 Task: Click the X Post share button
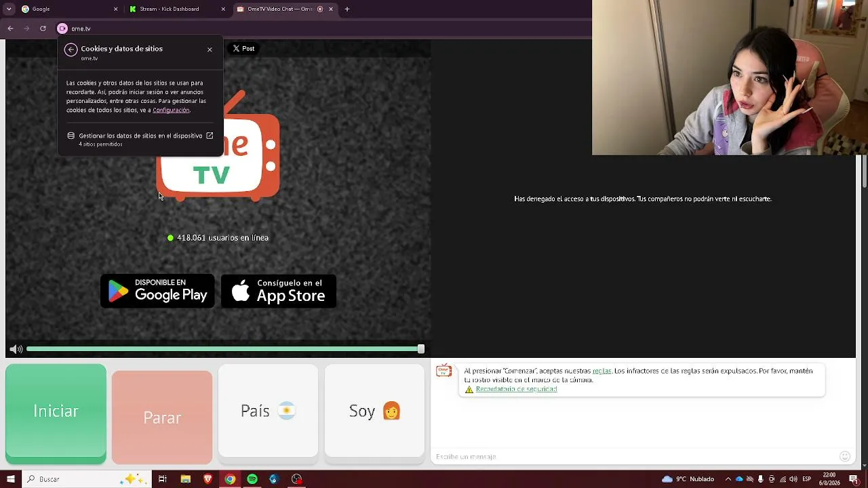click(x=243, y=49)
